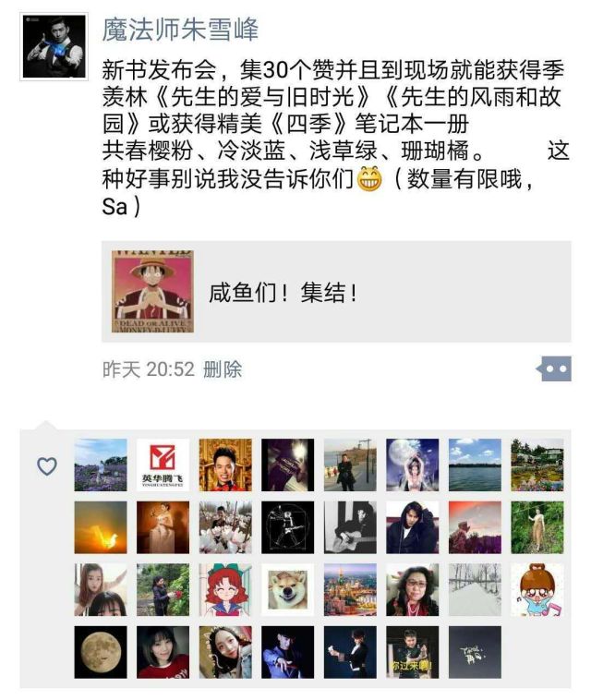Screen dimensions: 591x700
Task: Open the man playing guitar avatar
Action: pyautogui.click(x=350, y=527)
